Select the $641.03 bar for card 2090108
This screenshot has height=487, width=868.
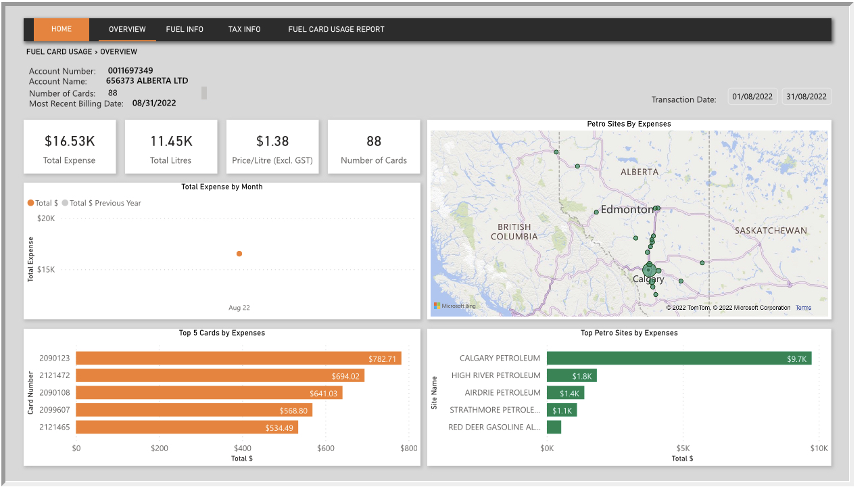210,393
